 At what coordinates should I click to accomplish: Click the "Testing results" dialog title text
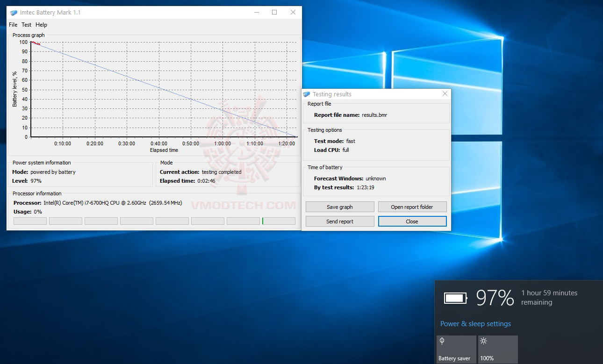[332, 94]
